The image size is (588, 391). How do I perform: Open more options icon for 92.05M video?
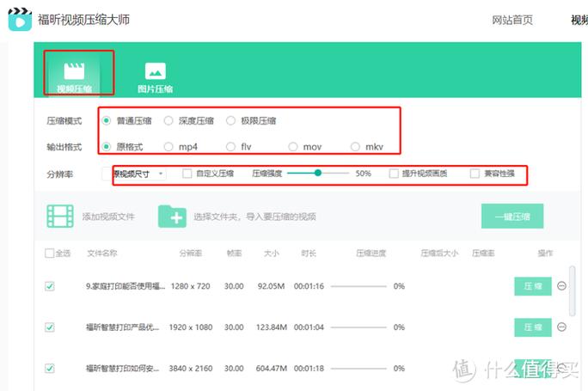coord(561,286)
